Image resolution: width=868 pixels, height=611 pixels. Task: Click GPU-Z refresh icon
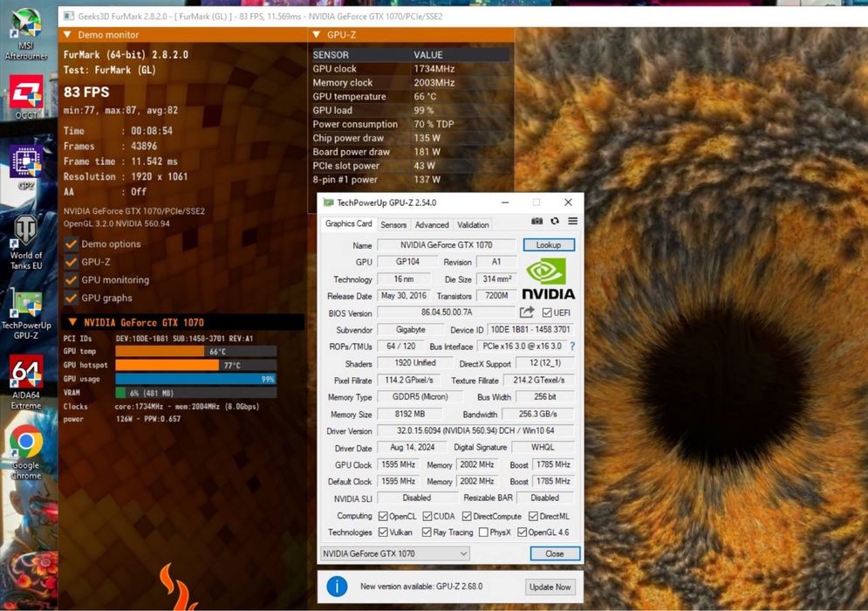(555, 221)
